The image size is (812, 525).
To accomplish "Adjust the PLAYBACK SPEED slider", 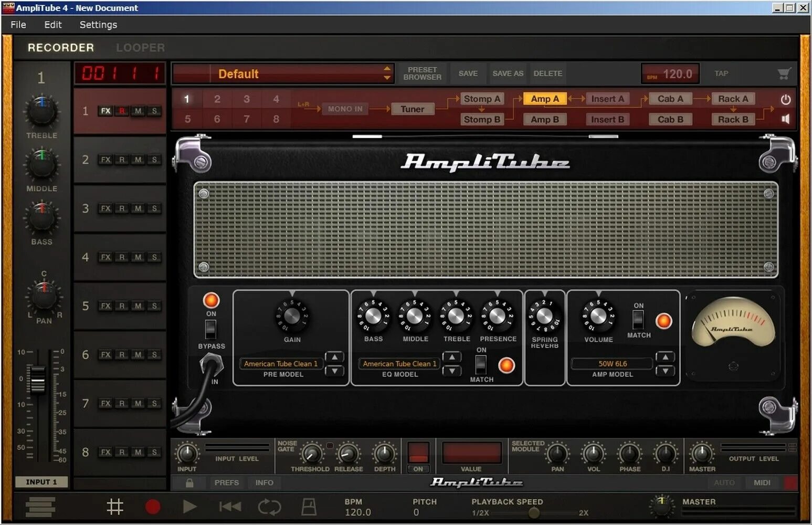I will point(533,513).
